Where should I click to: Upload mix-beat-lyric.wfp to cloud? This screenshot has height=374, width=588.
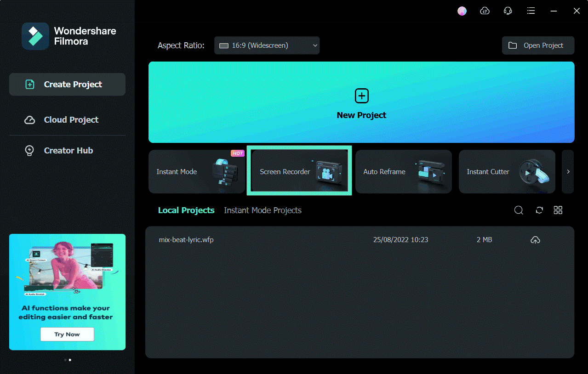click(x=535, y=239)
